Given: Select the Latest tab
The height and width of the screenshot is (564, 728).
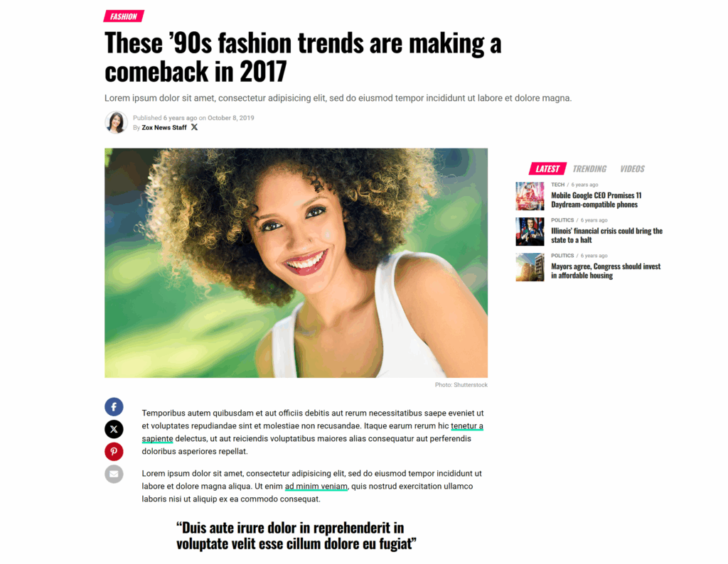Looking at the screenshot, I should (x=547, y=169).
